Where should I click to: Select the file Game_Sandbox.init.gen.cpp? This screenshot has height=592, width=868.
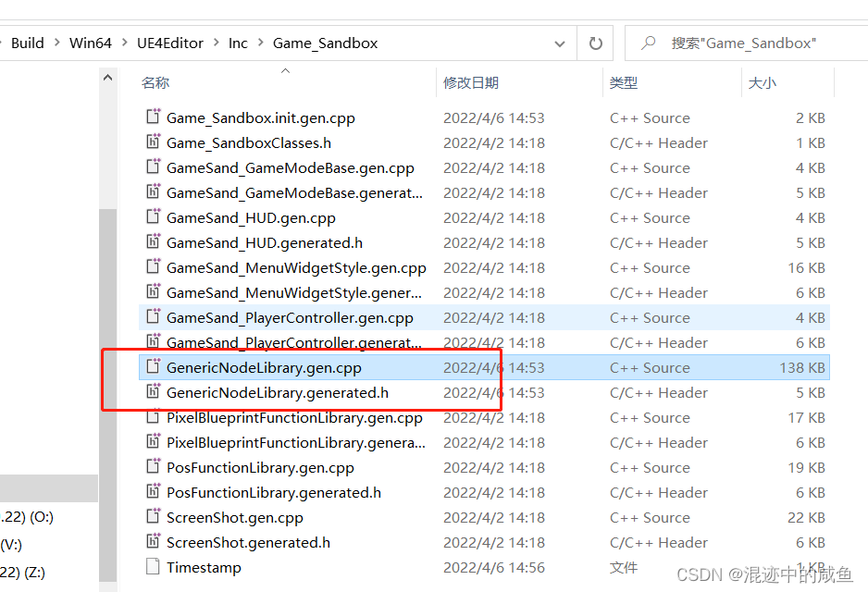[x=261, y=117]
